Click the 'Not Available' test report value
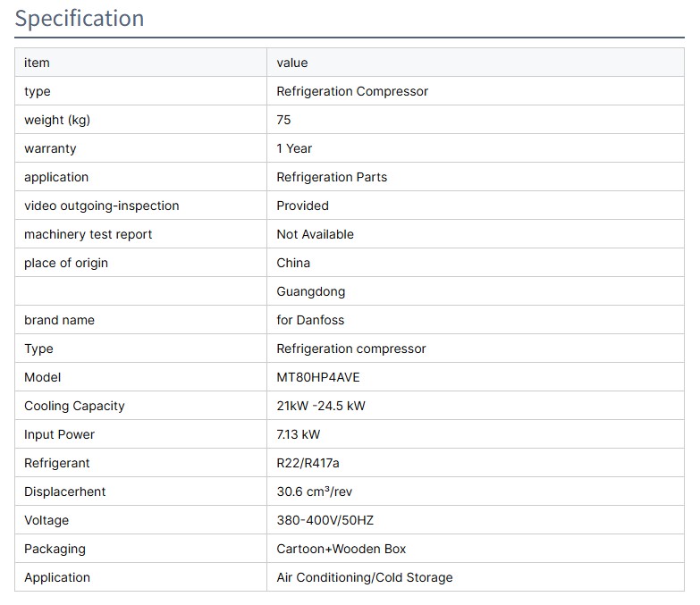This screenshot has width=700, height=605. click(315, 234)
